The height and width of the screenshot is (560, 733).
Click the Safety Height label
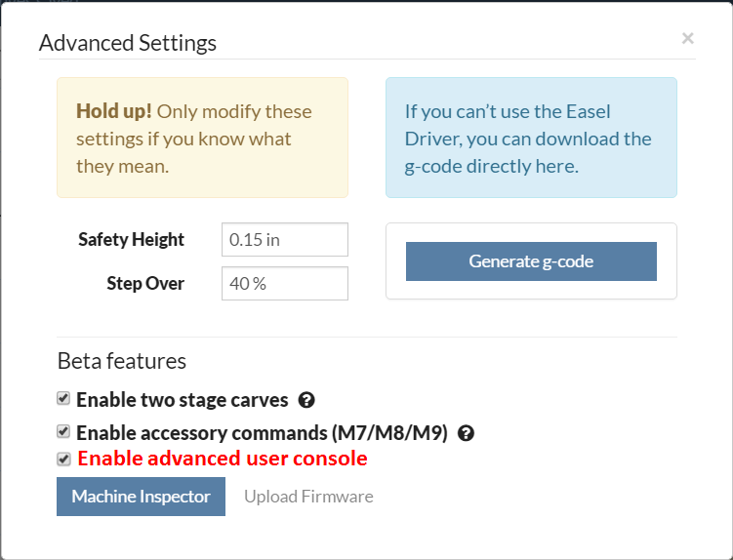131,240
